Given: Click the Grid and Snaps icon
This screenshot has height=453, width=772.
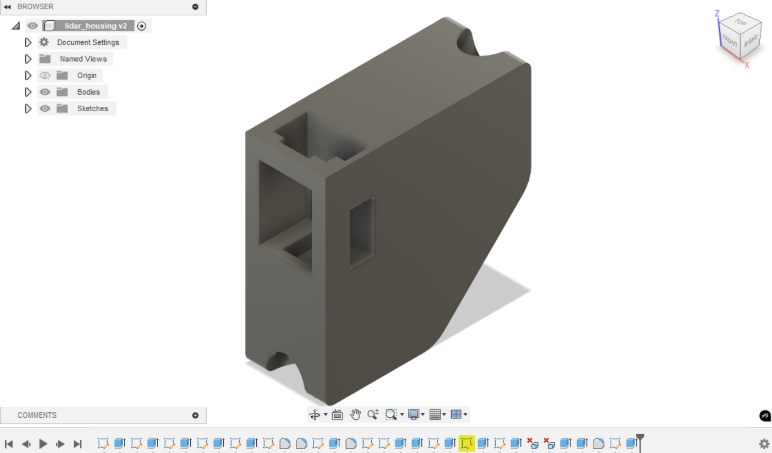Looking at the screenshot, I should click(435, 415).
